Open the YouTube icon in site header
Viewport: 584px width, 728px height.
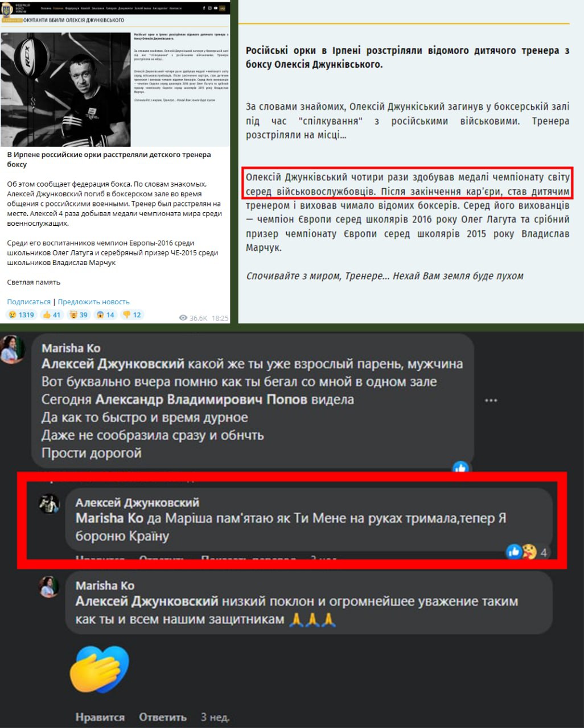(216, 8)
